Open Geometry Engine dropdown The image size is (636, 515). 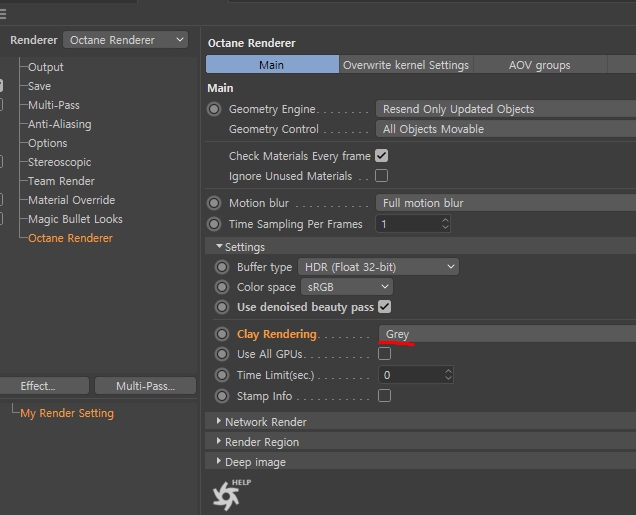pos(506,109)
